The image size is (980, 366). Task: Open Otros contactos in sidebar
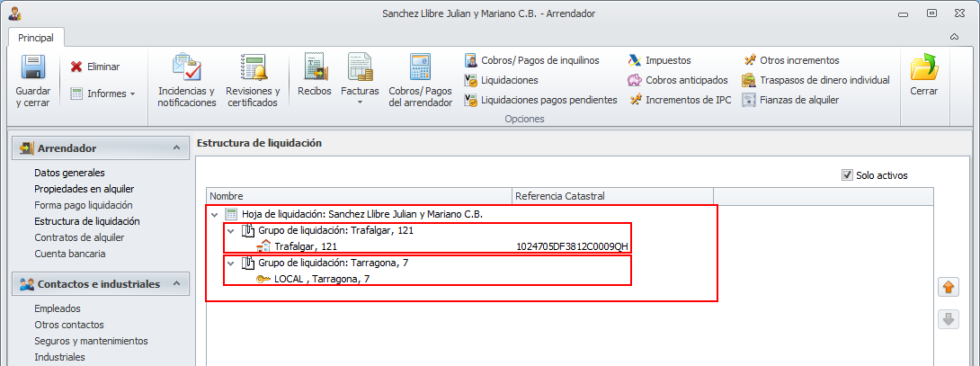(69, 325)
